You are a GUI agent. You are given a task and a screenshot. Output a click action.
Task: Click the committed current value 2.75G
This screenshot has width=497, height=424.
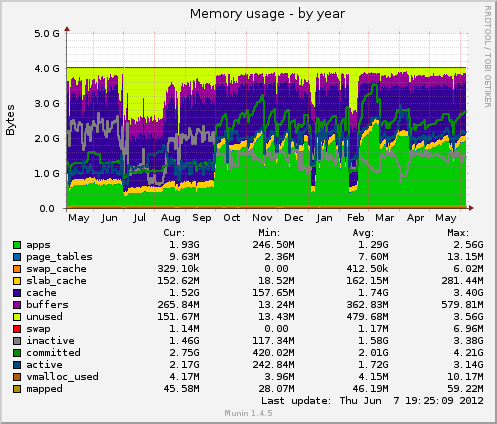(184, 353)
